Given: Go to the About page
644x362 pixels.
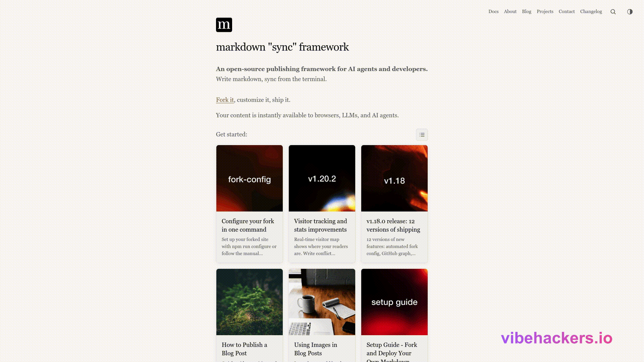Looking at the screenshot, I should [510, 12].
